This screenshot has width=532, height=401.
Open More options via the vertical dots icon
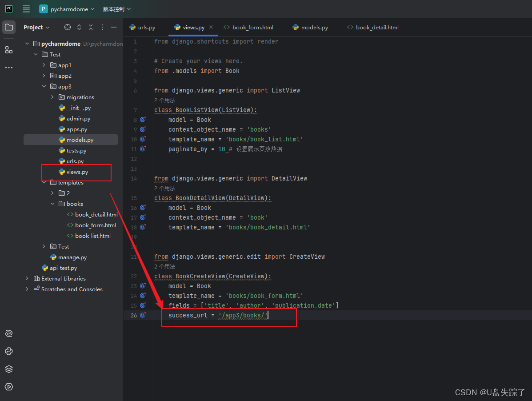pyautogui.click(x=102, y=27)
